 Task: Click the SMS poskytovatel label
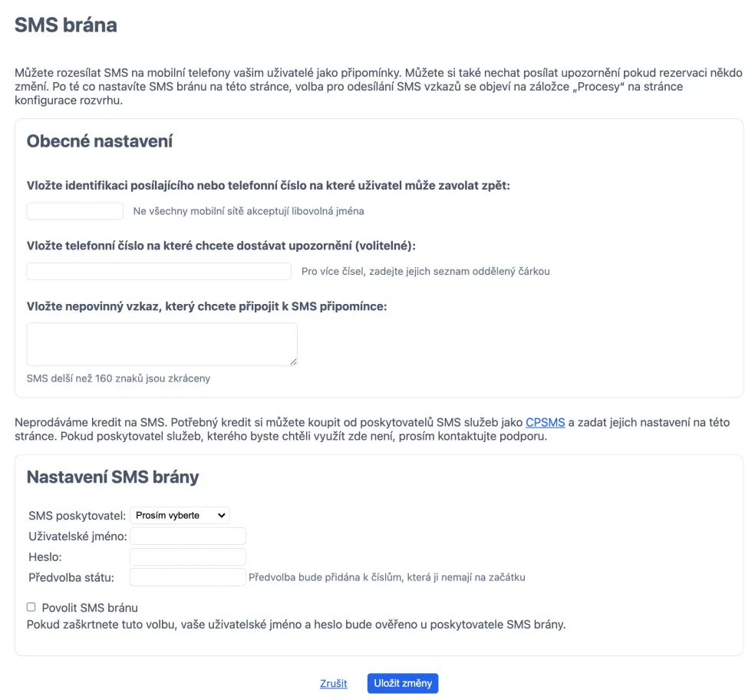[x=77, y=516]
